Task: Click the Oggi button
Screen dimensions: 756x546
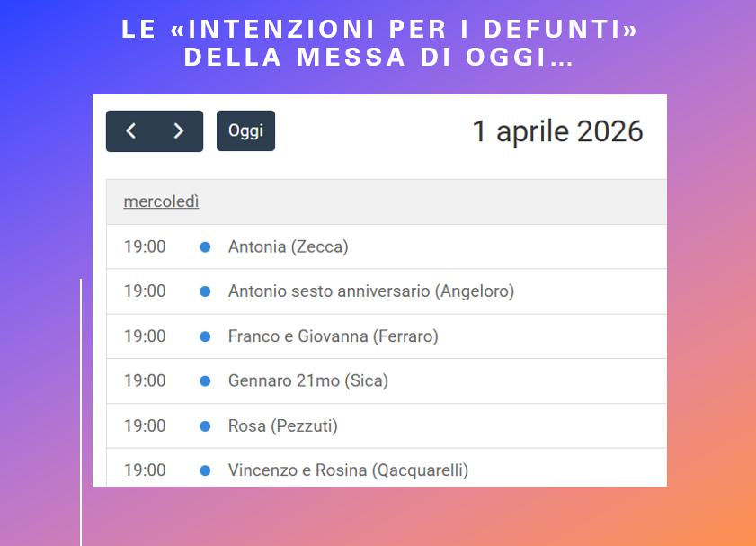Action: pyautogui.click(x=245, y=131)
